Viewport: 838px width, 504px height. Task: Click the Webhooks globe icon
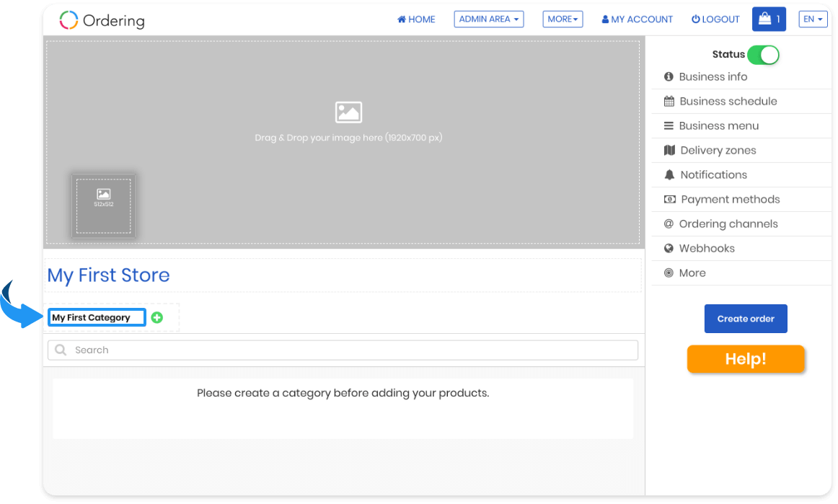pyautogui.click(x=669, y=248)
